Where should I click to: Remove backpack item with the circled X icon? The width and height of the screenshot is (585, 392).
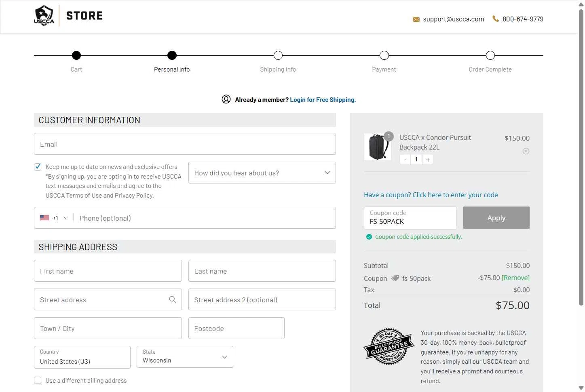tap(526, 151)
